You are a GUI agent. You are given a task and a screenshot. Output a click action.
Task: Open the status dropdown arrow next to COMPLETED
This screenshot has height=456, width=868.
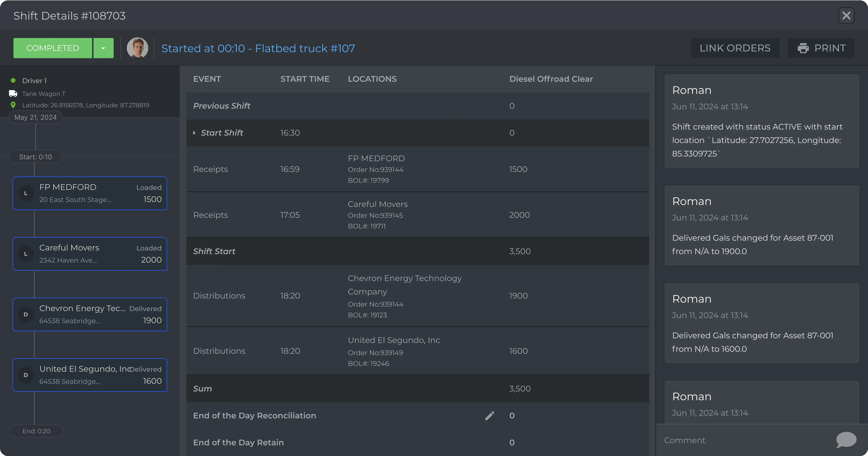pyautogui.click(x=103, y=48)
